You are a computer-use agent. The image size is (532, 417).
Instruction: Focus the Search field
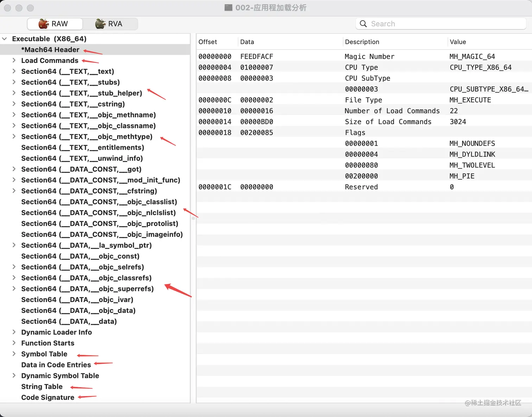tap(441, 24)
